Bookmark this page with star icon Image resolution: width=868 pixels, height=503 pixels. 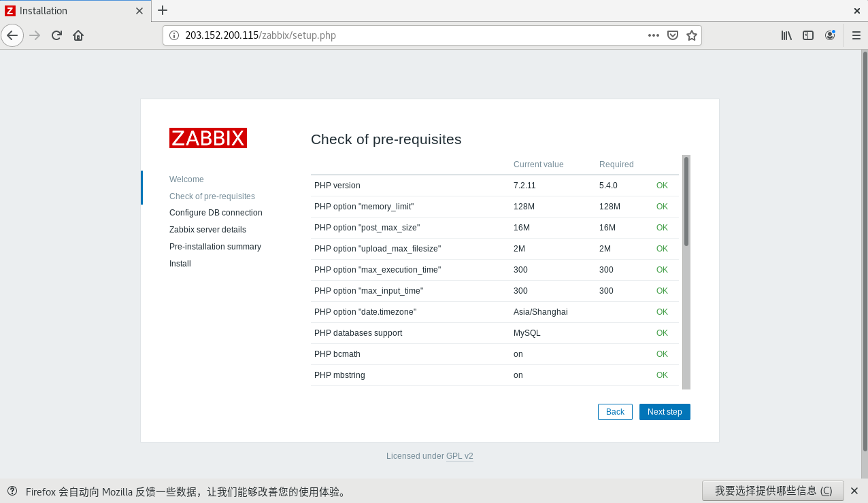[x=692, y=35]
